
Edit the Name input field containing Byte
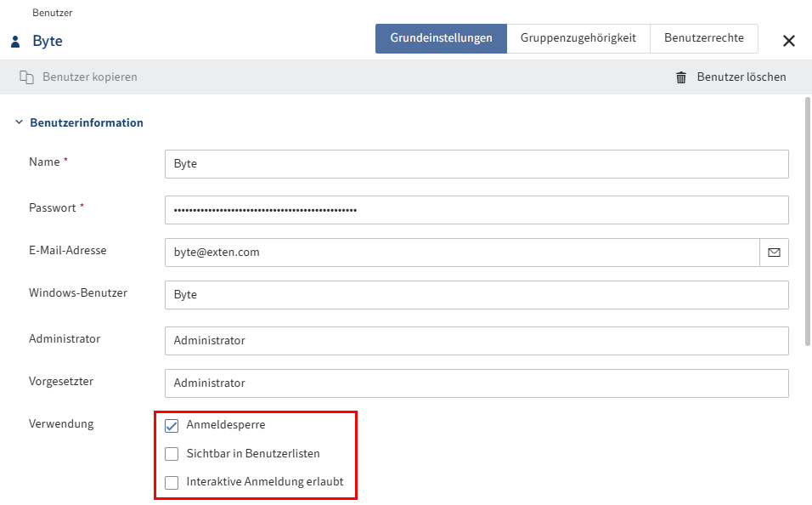click(x=476, y=164)
